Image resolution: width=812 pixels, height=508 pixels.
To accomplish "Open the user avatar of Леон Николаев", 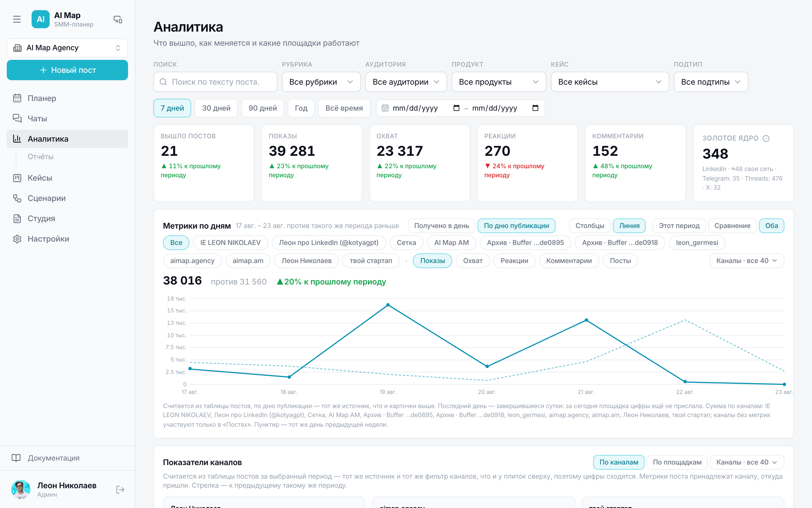I will (x=21, y=489).
